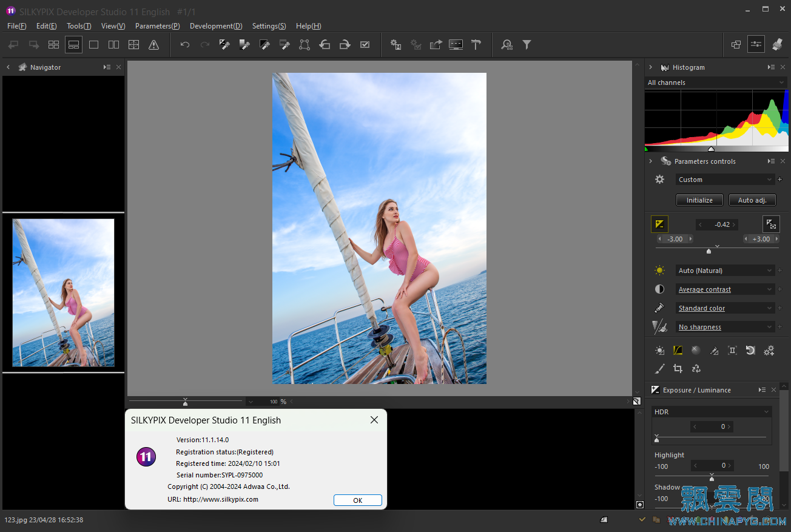
Task: Select the eyedropper with film strip icon
Action: pyautogui.click(x=284, y=44)
